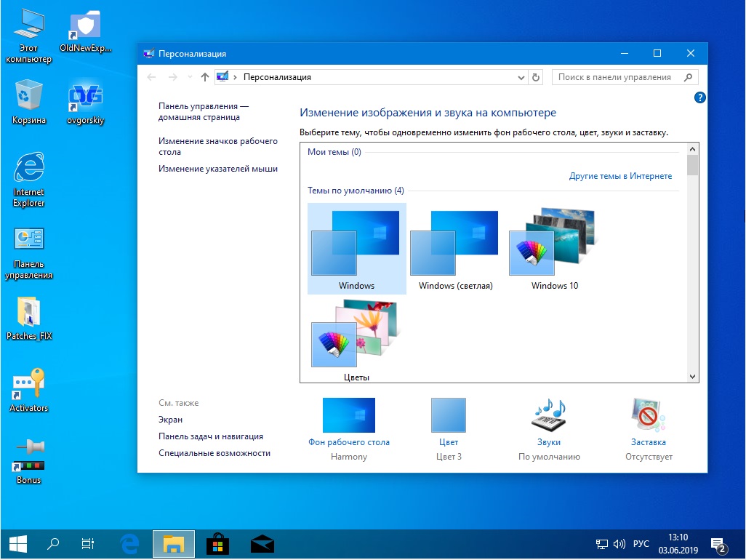Open Action Center in the system tray
746x560 pixels.
[x=718, y=543]
